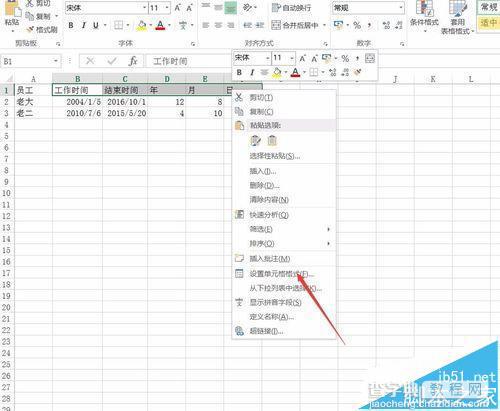The image size is (500, 411).
Task: Click Comma Style in ribbon number group
Action: (x=370, y=25)
